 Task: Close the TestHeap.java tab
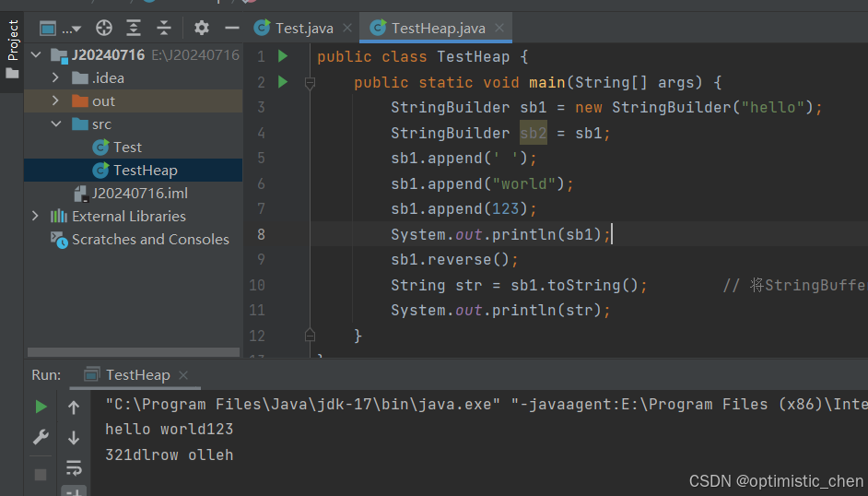click(499, 28)
